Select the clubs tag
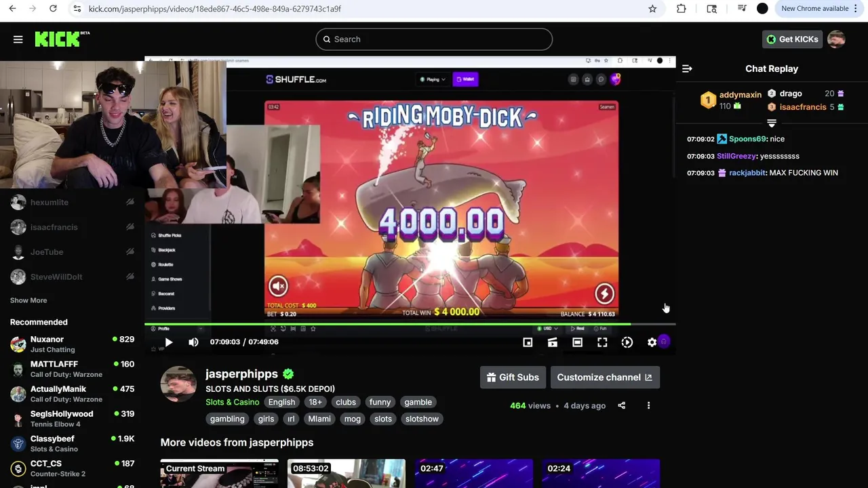 pos(346,402)
